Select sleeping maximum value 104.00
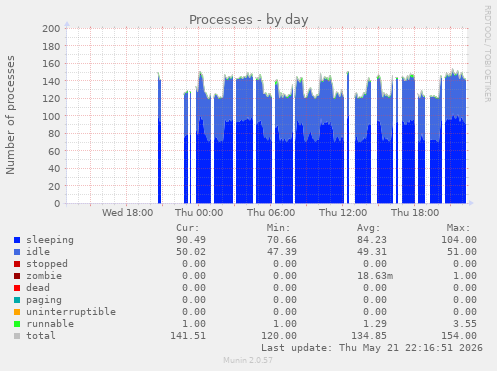 pos(459,240)
